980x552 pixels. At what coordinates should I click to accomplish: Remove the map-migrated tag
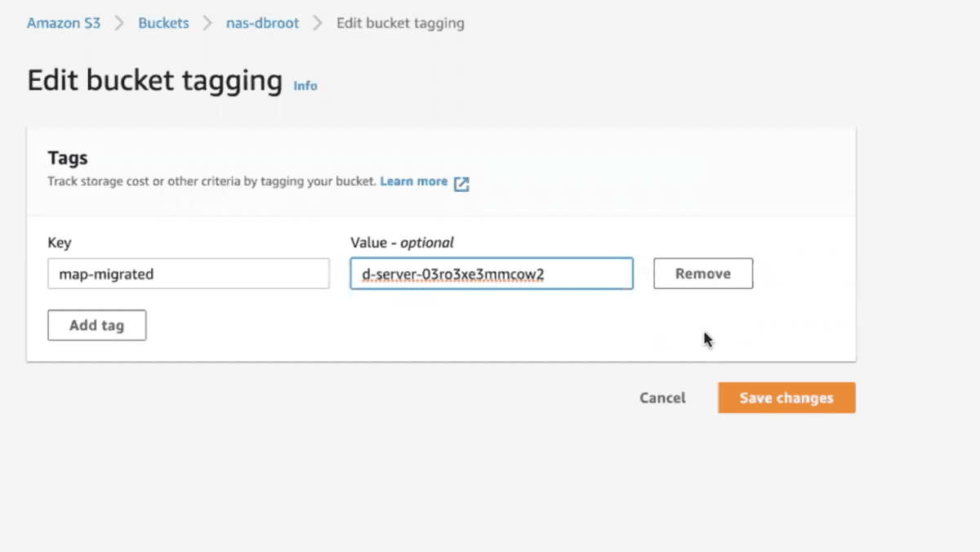(x=702, y=274)
